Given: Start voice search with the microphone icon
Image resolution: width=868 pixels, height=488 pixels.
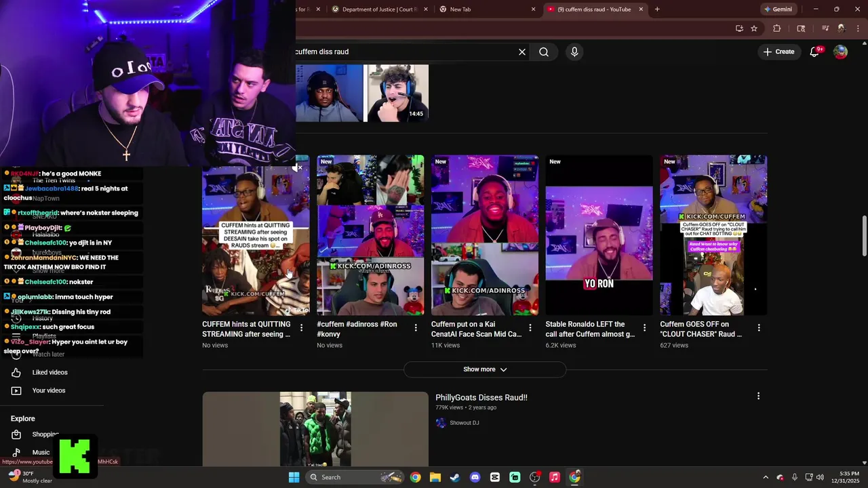Looking at the screenshot, I should [x=574, y=52].
